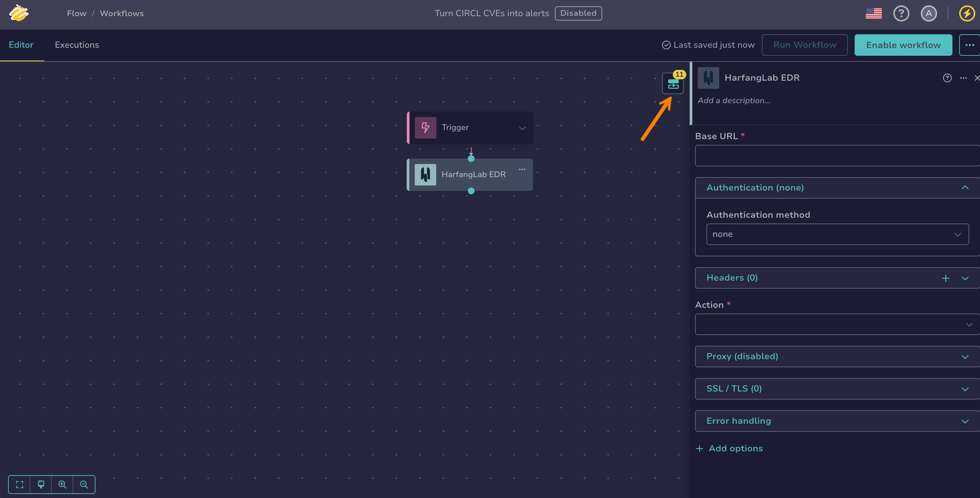Click the HarfangLab EDR logo in the side panel
The width and height of the screenshot is (980, 498).
[708, 78]
